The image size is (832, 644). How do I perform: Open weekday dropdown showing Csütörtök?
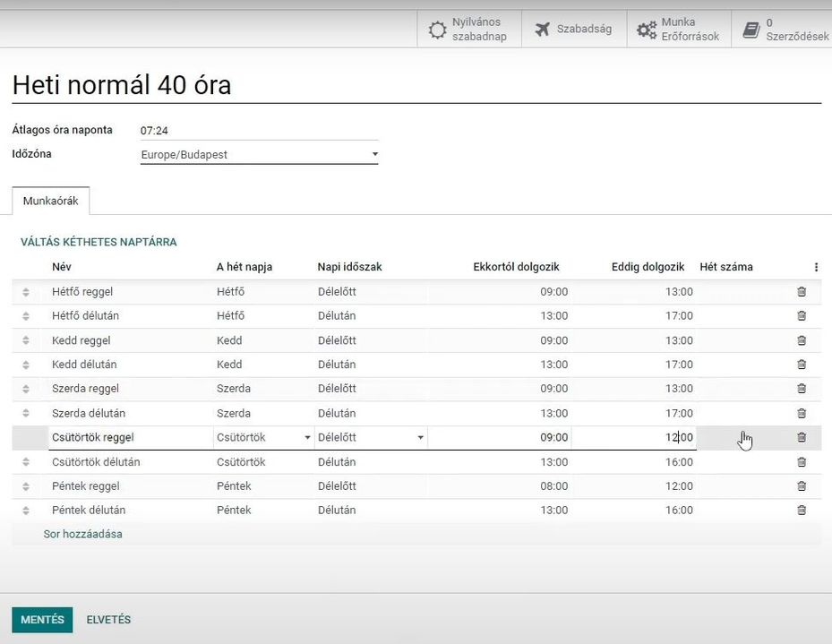pyautogui.click(x=263, y=438)
